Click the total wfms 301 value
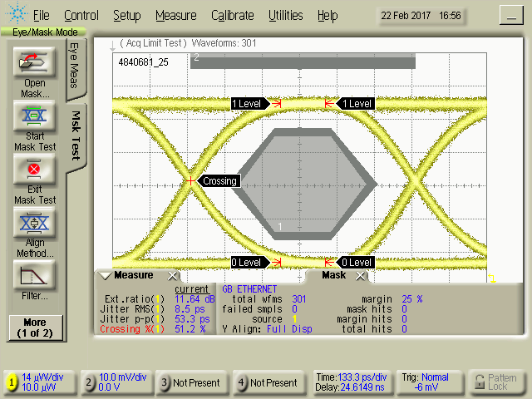This screenshot has width=532, height=399. (299, 299)
